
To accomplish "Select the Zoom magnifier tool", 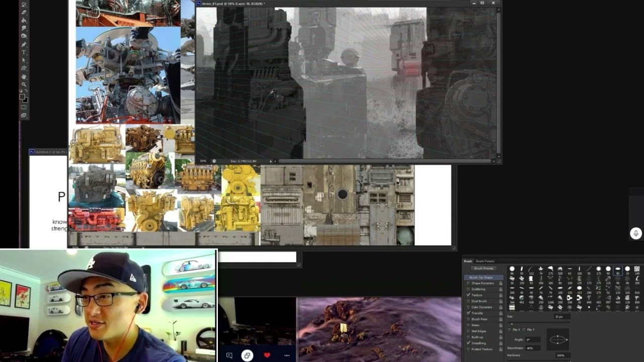I will 24,84.
